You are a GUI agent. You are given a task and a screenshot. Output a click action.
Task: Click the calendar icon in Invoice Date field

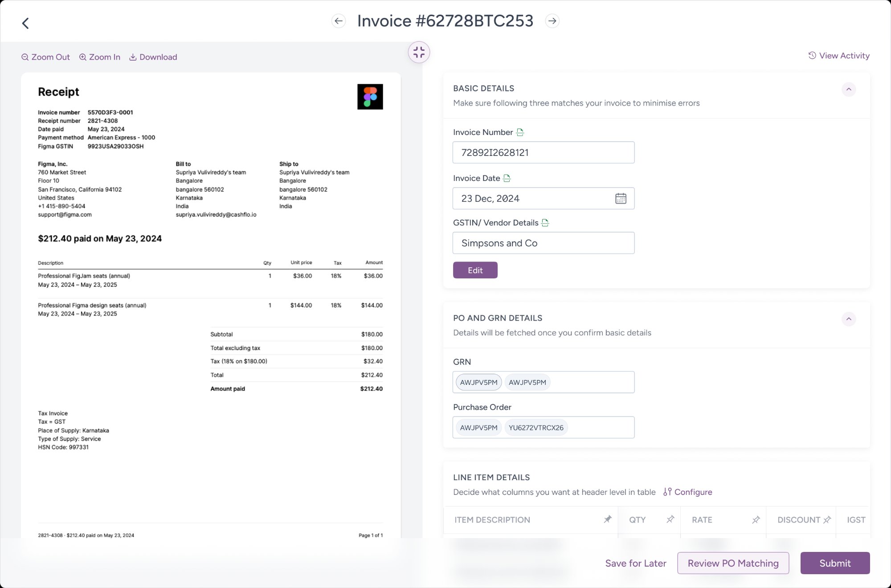(621, 199)
